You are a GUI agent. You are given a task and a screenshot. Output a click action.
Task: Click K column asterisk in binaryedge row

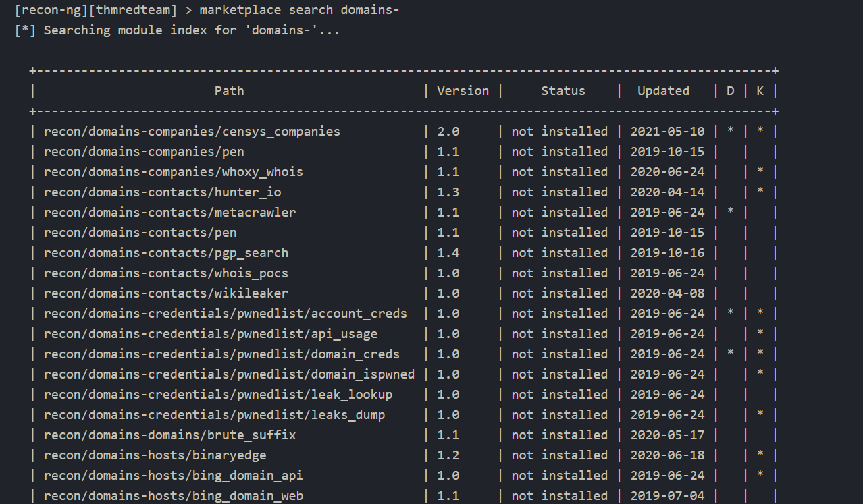coord(760,455)
